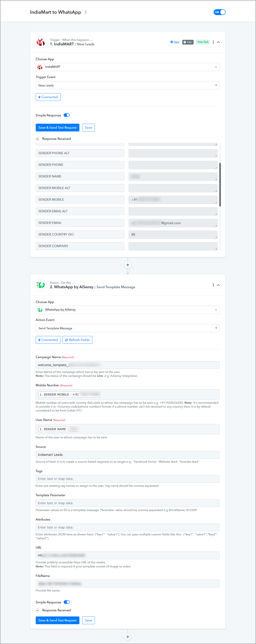Click Refresh Fields button
The width and height of the screenshot is (256, 644).
[77, 340]
